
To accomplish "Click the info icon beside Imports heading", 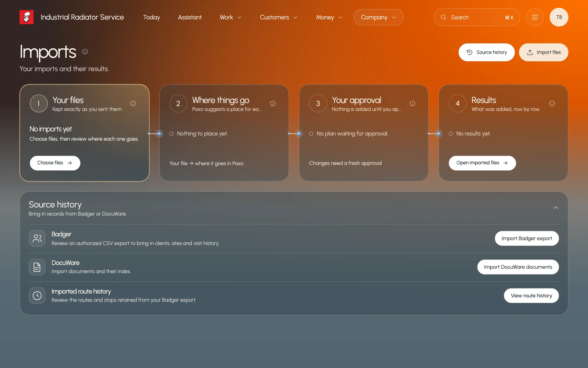I will 85,52.
